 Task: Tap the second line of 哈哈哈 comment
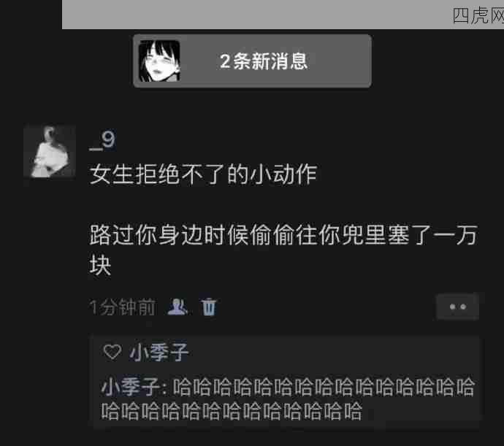point(232,411)
